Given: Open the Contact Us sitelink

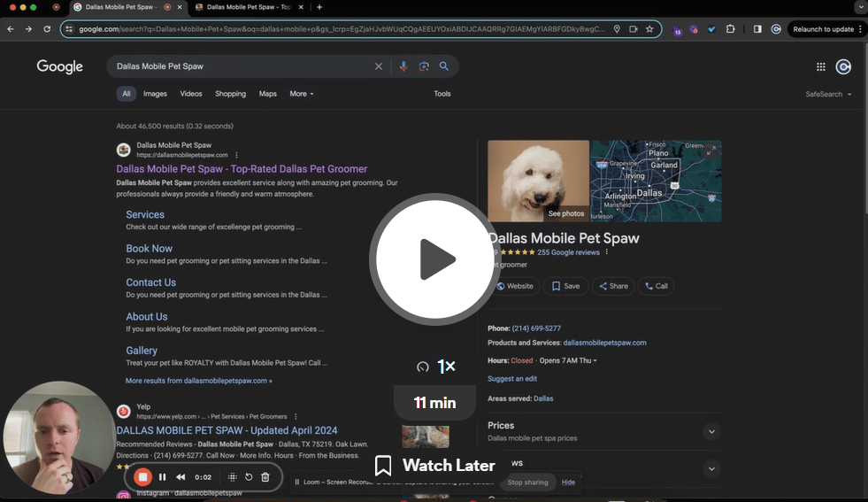Looking at the screenshot, I should click(150, 282).
